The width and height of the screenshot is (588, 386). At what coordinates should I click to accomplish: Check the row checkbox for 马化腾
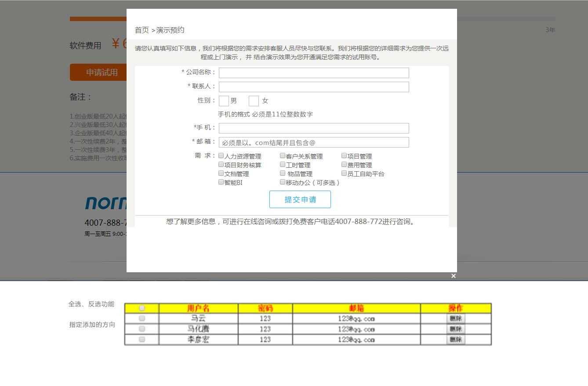point(142,329)
